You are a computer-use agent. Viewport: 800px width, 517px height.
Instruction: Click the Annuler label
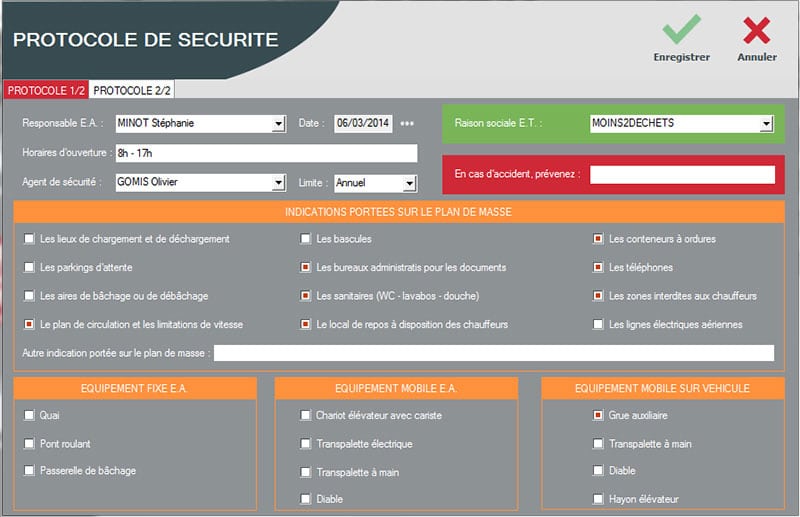point(757,57)
